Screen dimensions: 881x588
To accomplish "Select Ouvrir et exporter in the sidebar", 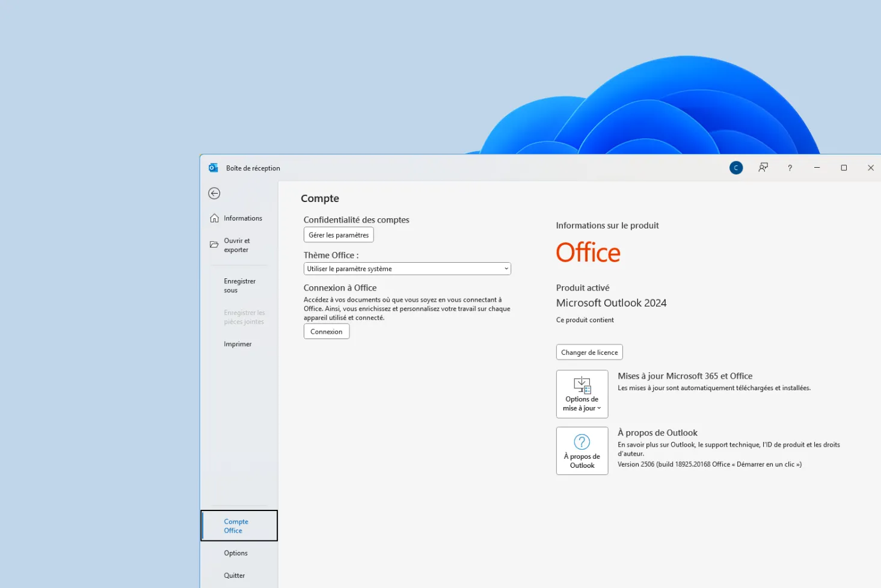I will [x=239, y=245].
